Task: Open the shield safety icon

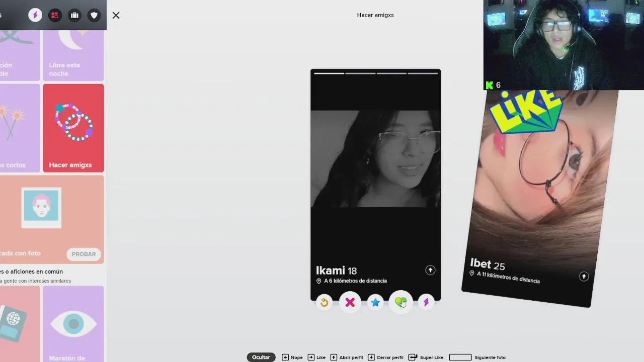Action: coord(94,15)
